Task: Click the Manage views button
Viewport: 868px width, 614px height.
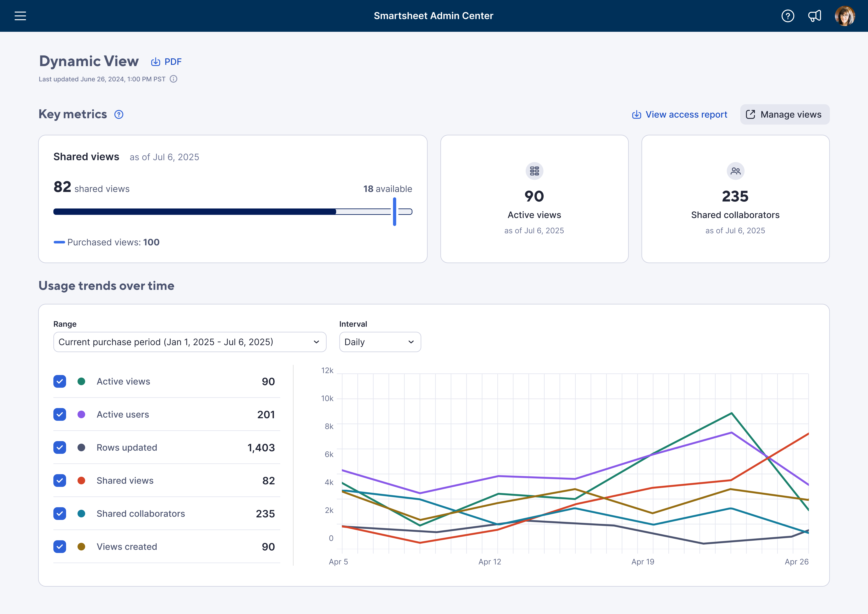Action: pos(785,115)
